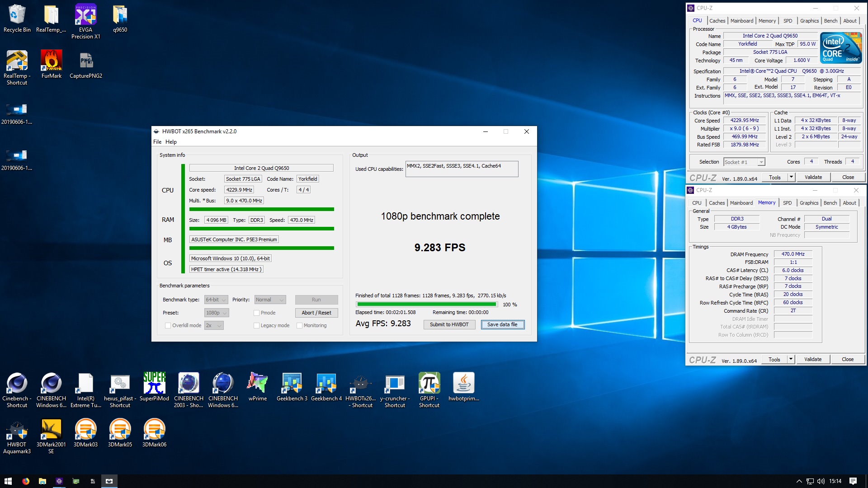The height and width of the screenshot is (488, 868).
Task: Launch HWBOT Aquamark3 icon
Action: (x=17, y=436)
